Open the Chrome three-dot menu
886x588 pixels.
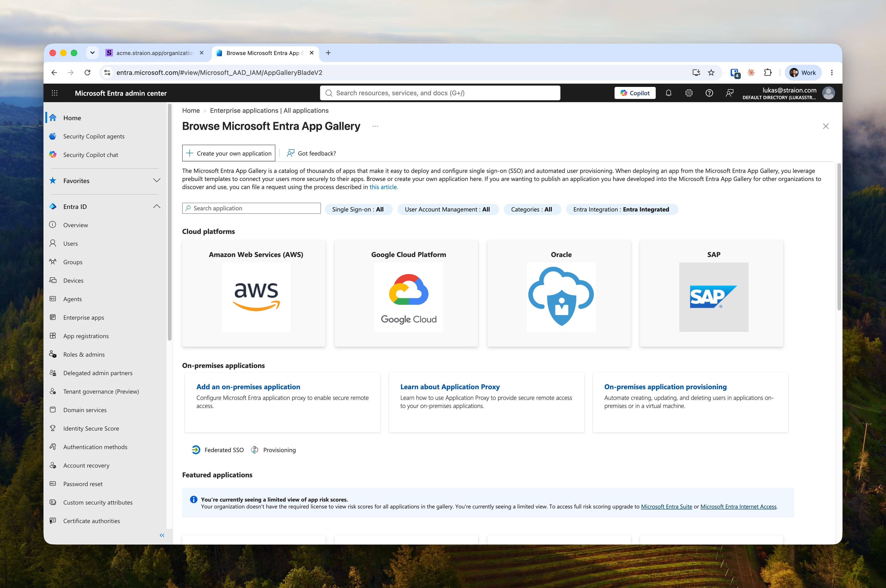coord(832,73)
